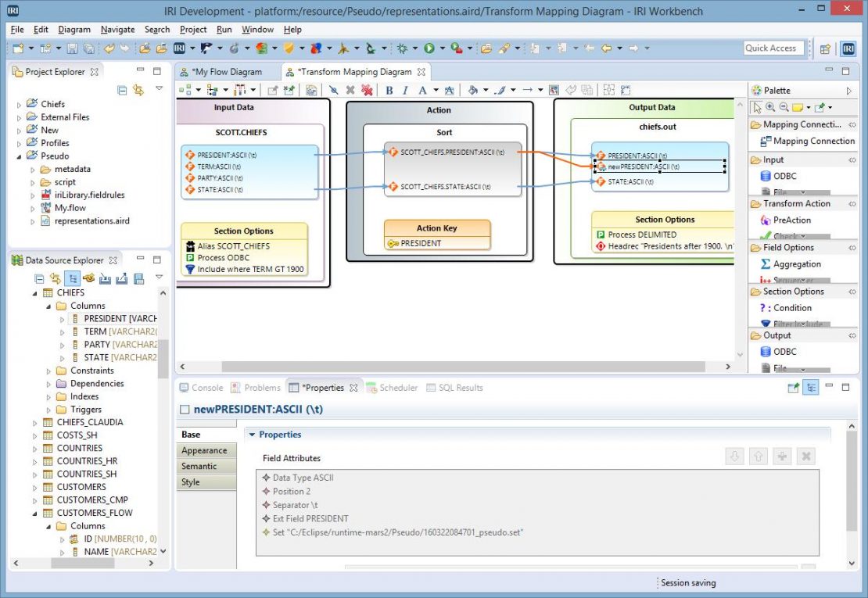
Task: Click the Font Color A icon
Action: click(x=423, y=90)
